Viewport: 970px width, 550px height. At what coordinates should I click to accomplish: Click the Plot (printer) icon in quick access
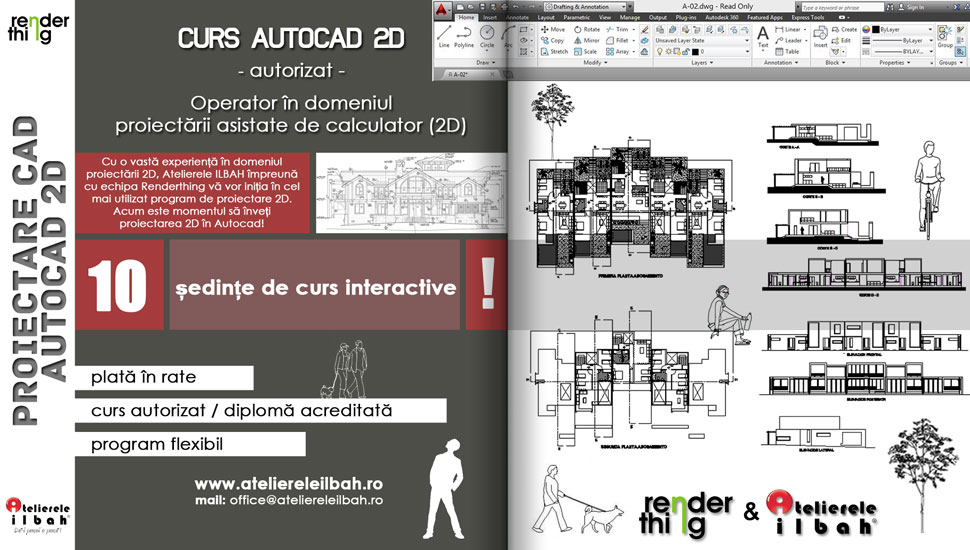point(504,7)
